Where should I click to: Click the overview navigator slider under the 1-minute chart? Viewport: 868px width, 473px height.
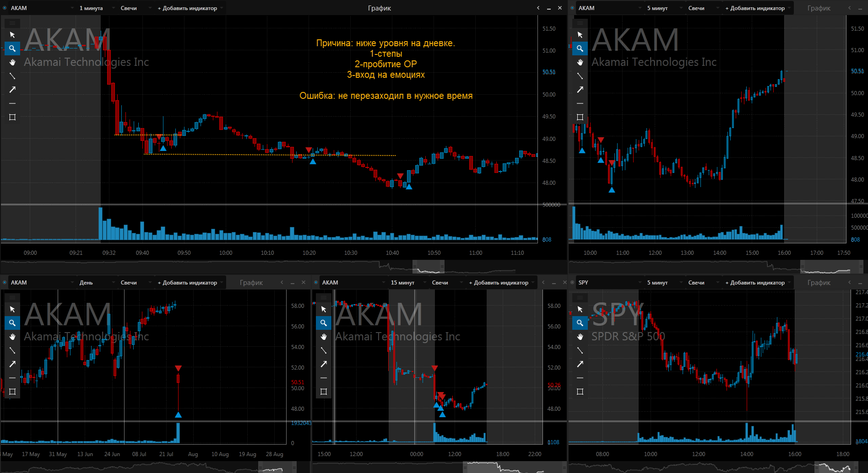[429, 267]
